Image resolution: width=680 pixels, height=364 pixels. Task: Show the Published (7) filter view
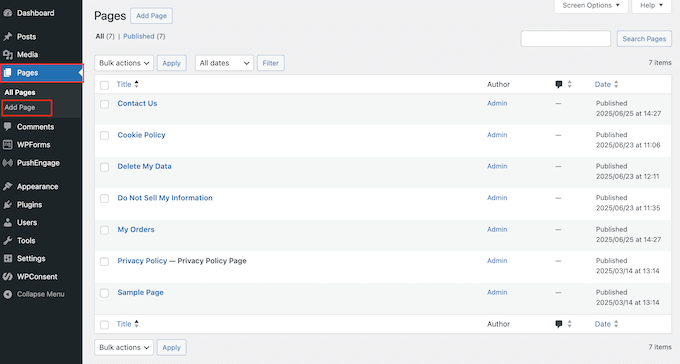(144, 36)
